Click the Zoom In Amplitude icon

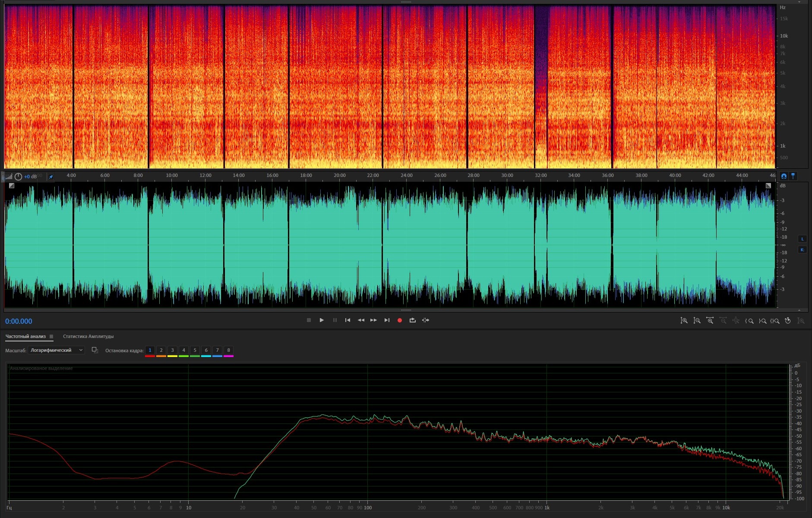(x=684, y=321)
